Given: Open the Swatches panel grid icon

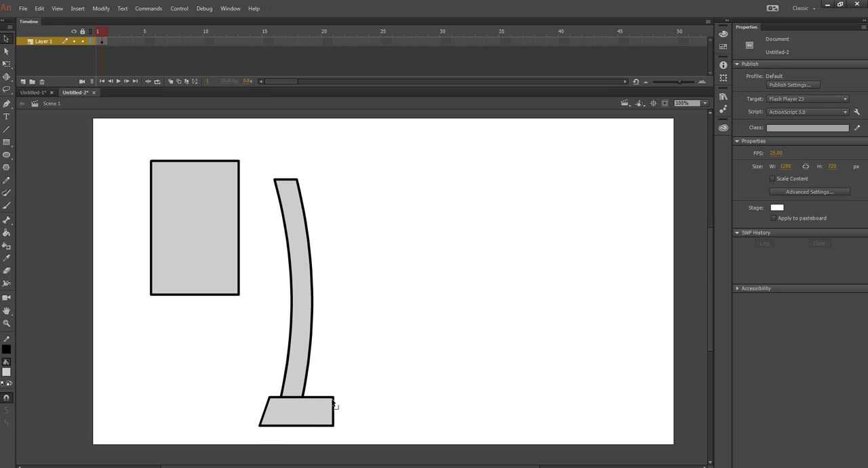Looking at the screenshot, I should 724,47.
